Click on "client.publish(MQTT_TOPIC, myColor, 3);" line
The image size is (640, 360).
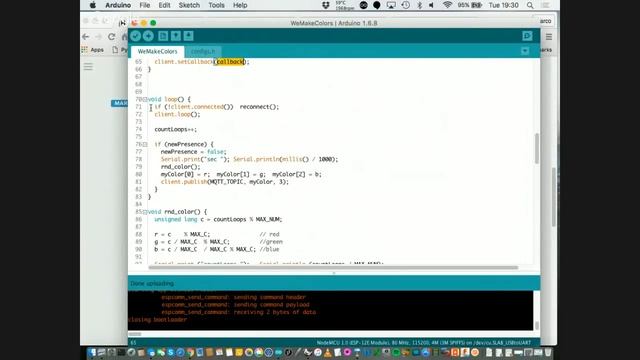(224, 182)
